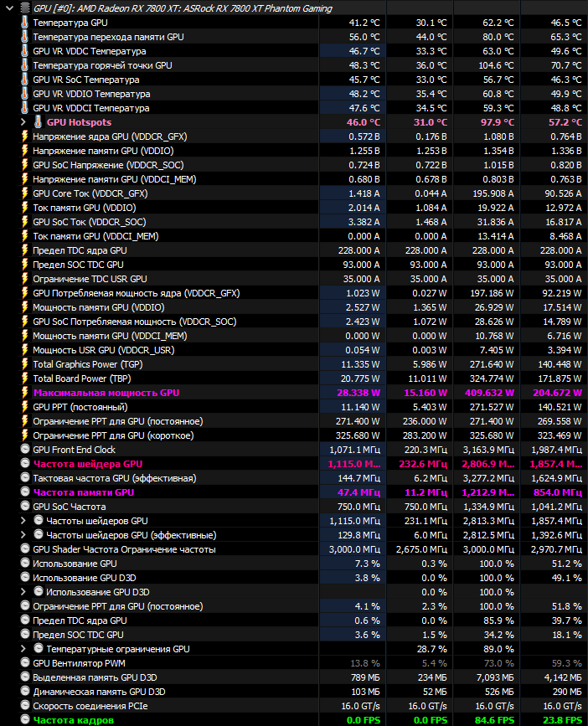Click circle icon of Частота кадров row
Viewport: 588px width, 726px height.
point(25,719)
